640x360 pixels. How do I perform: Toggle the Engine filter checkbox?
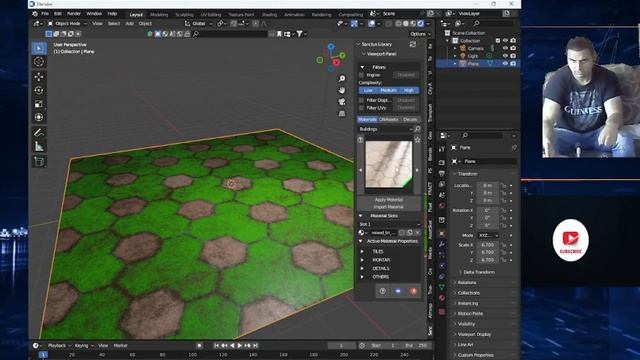(361, 75)
